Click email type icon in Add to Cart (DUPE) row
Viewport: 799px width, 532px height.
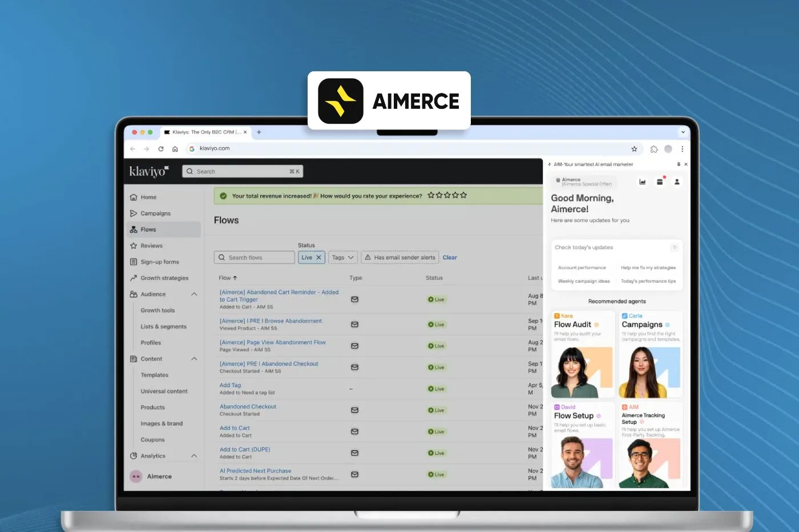point(354,453)
